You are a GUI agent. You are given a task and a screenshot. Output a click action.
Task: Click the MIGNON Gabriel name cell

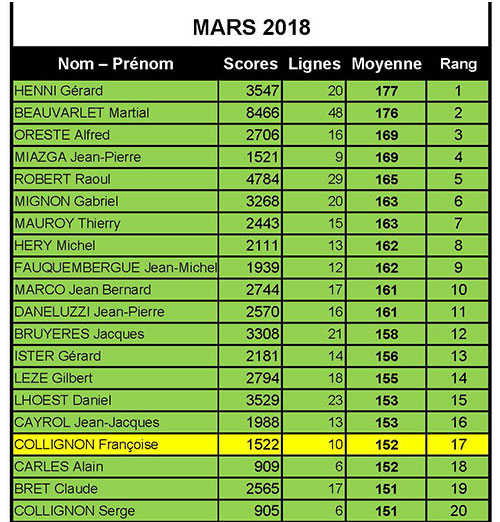tap(115, 201)
